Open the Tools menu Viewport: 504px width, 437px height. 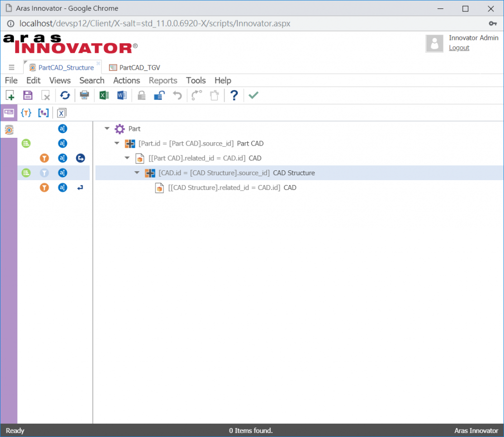point(196,80)
